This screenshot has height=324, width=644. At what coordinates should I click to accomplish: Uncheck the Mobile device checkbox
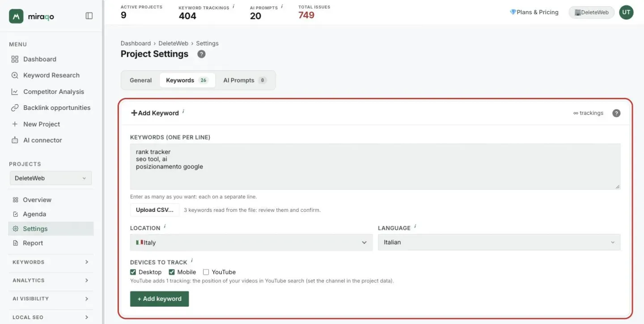[x=171, y=272]
